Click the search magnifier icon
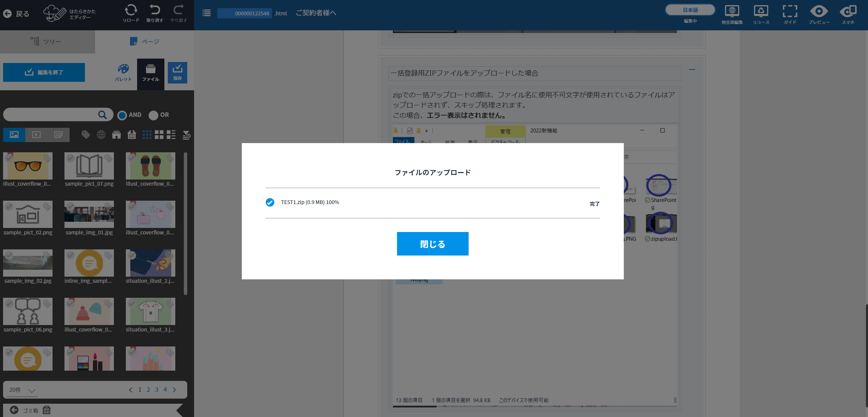 (x=102, y=115)
